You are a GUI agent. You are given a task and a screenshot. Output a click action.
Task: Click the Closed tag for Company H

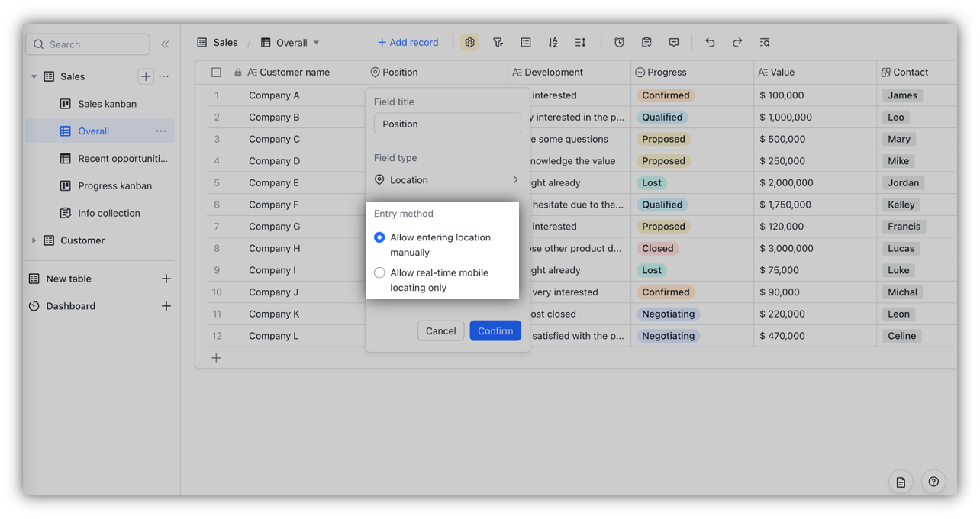pyautogui.click(x=658, y=248)
